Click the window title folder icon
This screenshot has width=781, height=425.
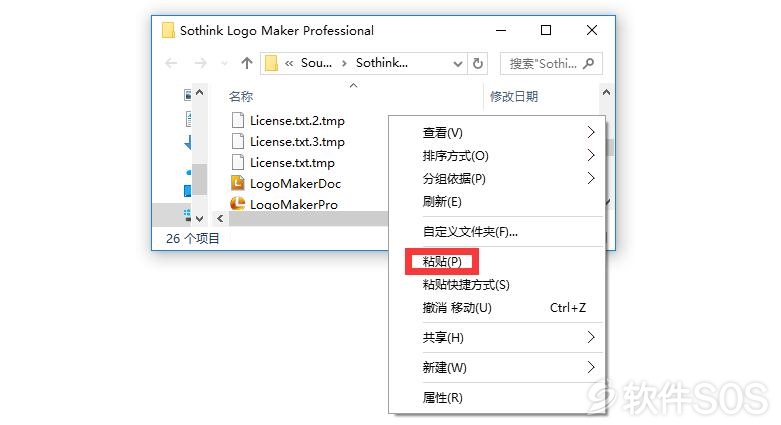(168, 30)
